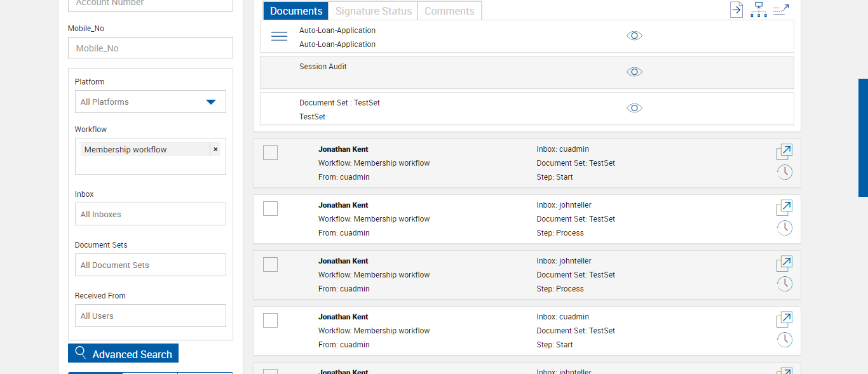Click pop-out icon on fourth workflow item

tap(785, 319)
